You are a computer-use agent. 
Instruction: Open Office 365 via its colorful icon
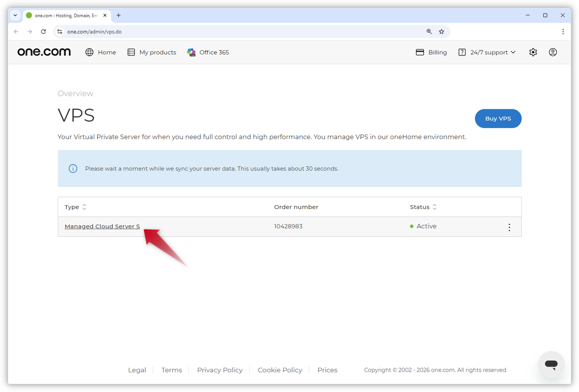pyautogui.click(x=191, y=52)
